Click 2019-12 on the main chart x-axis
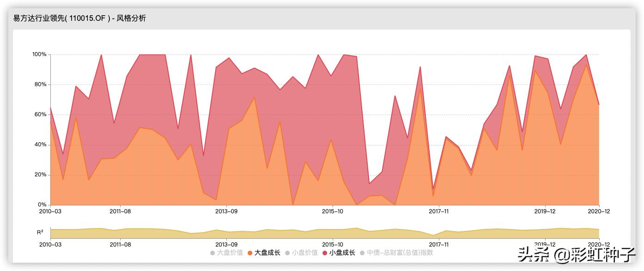This screenshot has height=271, width=644. 545,211
